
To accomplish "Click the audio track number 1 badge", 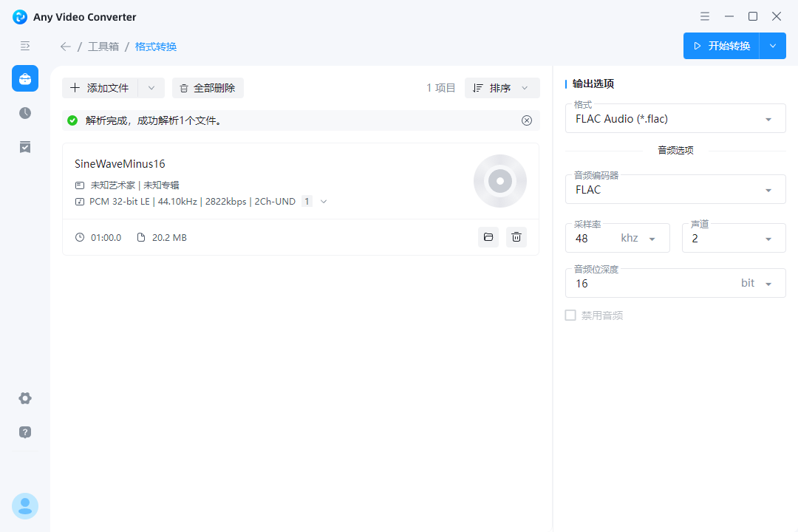I will pyautogui.click(x=307, y=202).
